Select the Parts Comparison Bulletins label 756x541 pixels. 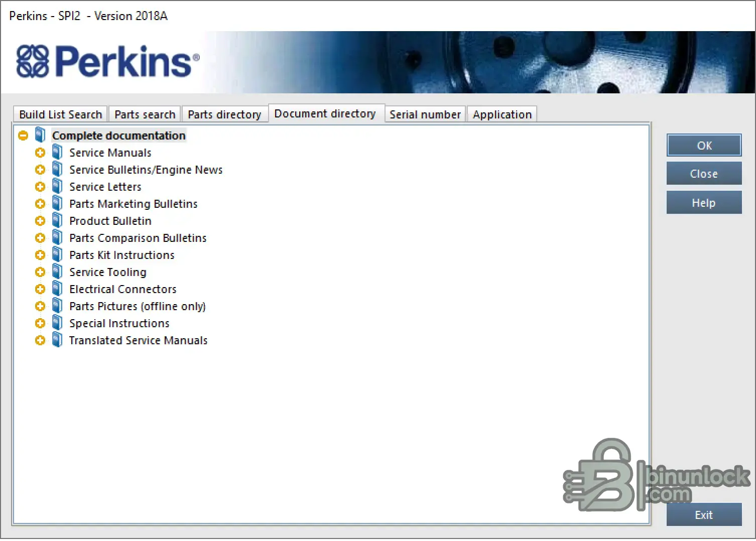(138, 238)
